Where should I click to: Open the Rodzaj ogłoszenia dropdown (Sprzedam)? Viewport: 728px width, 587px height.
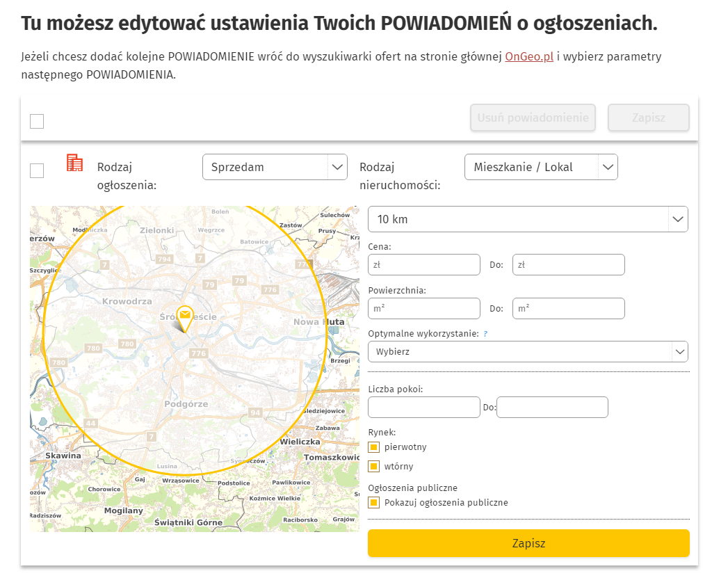[x=275, y=167]
